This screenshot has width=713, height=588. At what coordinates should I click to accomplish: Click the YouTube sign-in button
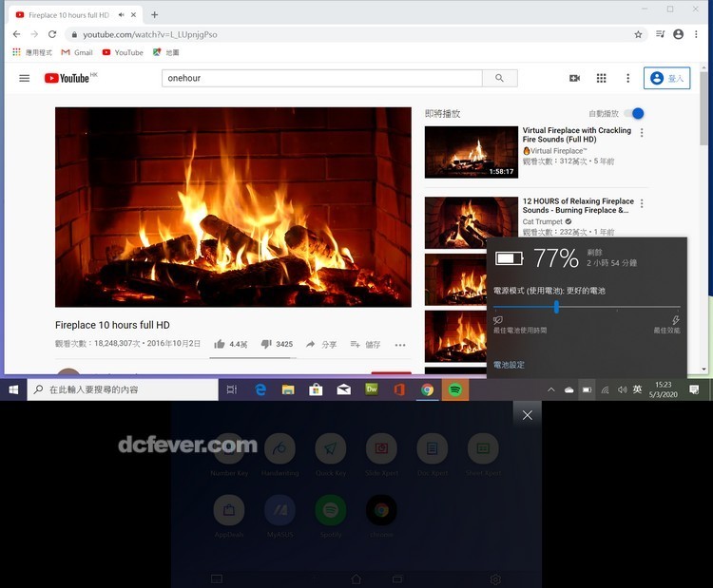tap(666, 78)
